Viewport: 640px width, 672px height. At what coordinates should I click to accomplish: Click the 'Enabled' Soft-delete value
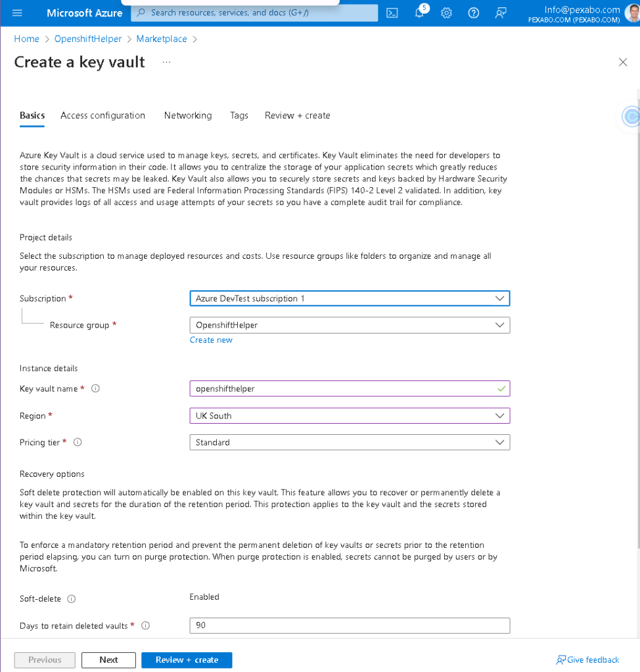pos(204,596)
